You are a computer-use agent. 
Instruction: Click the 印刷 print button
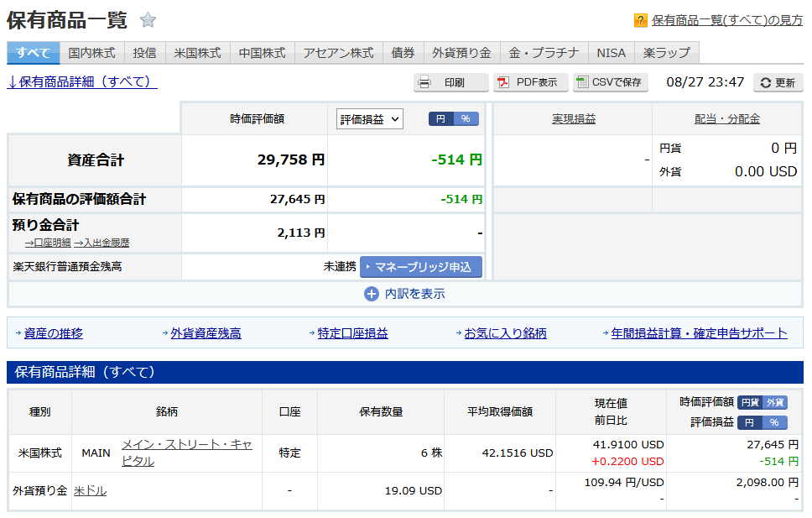coord(451,82)
